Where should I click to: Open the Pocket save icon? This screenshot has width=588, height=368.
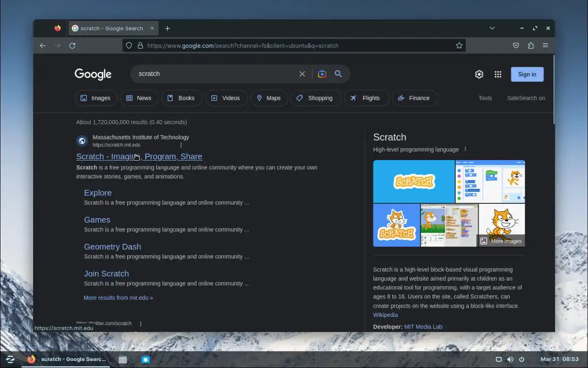(516, 46)
